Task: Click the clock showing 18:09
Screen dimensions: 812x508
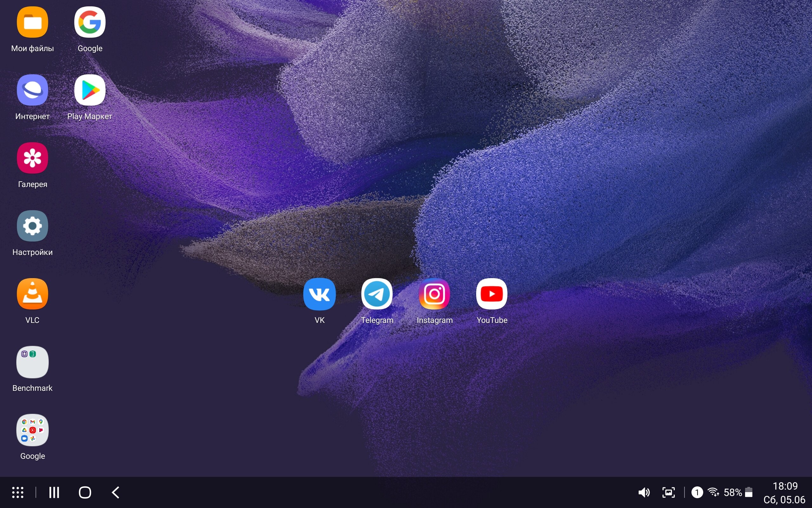Action: point(785,486)
